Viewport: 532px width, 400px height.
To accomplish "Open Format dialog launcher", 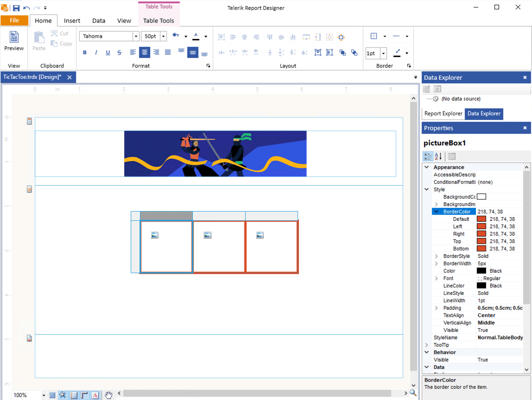I will [209, 66].
